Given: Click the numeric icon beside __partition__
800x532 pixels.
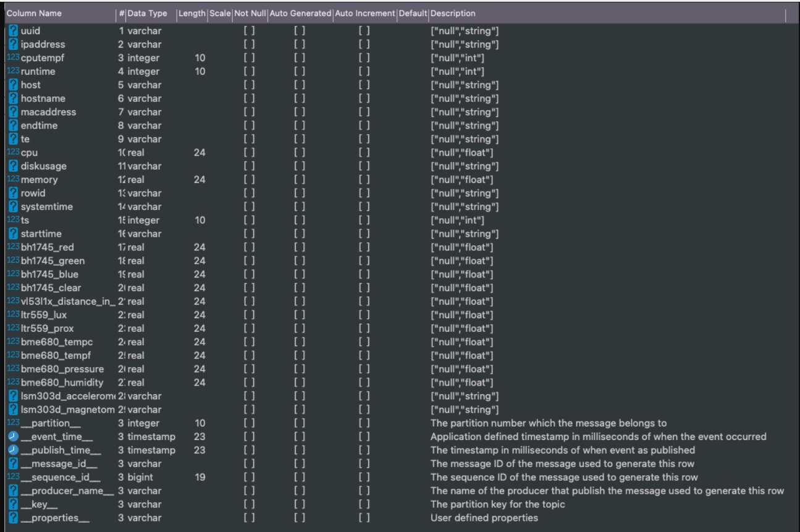Looking at the screenshot, I should click(x=13, y=423).
